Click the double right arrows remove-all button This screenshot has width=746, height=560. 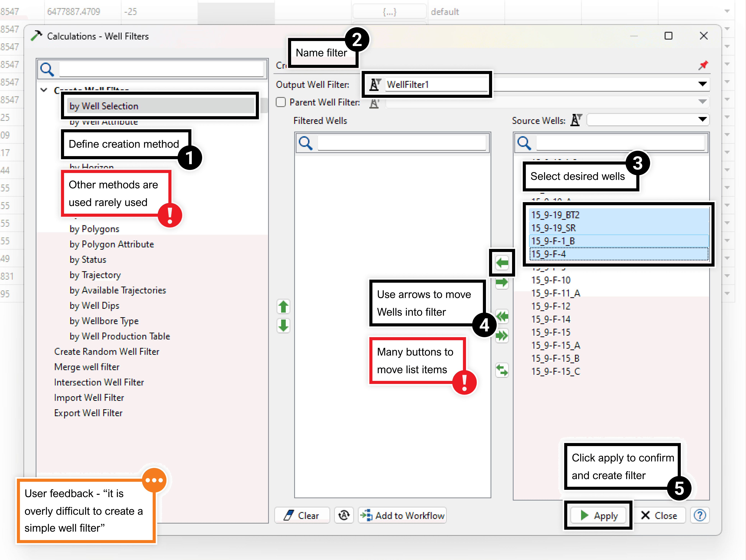click(x=502, y=336)
